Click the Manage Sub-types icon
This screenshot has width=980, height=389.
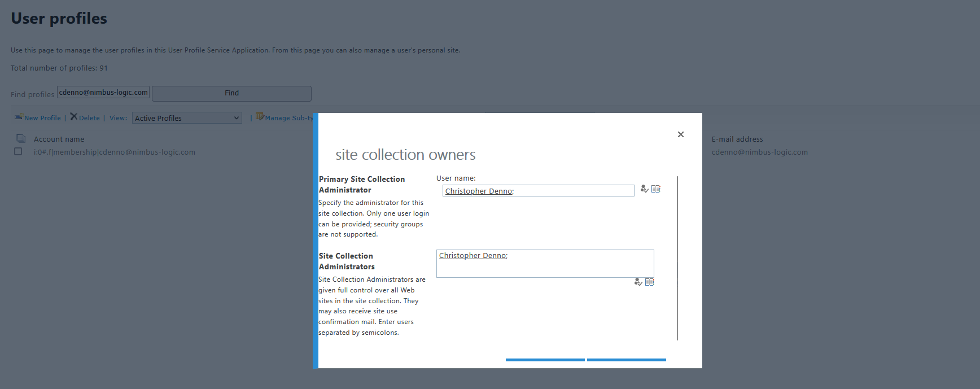[x=260, y=117]
